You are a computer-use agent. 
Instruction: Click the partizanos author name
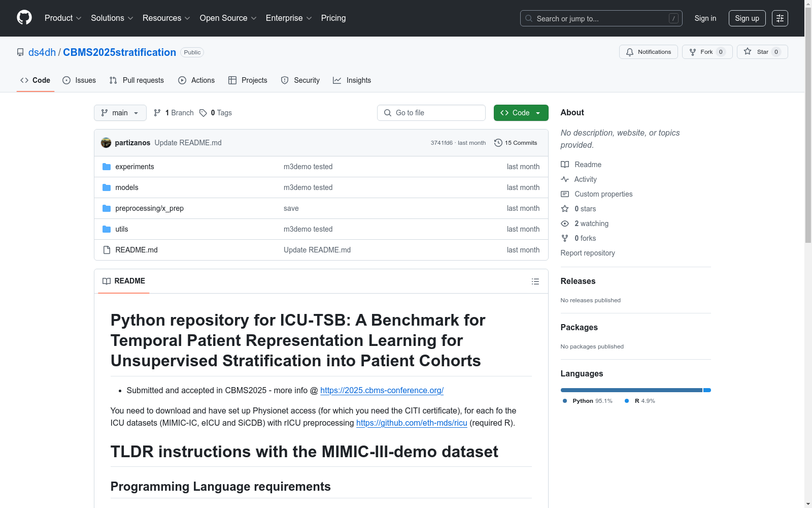[132, 143]
